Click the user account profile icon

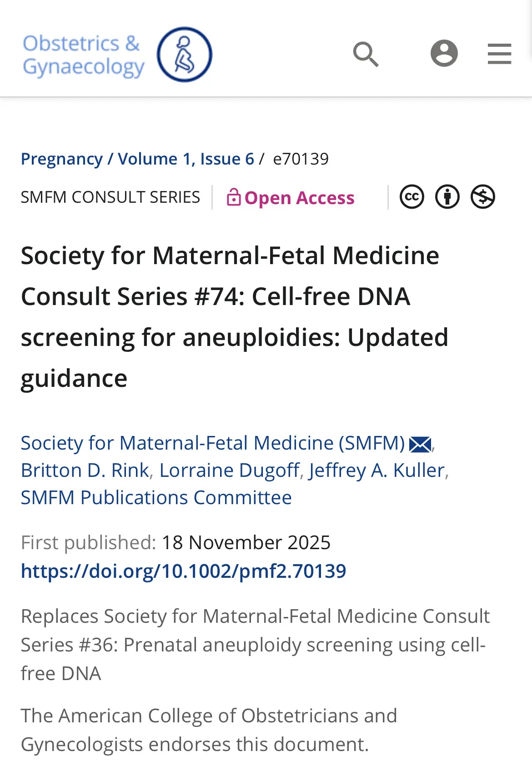click(x=444, y=53)
